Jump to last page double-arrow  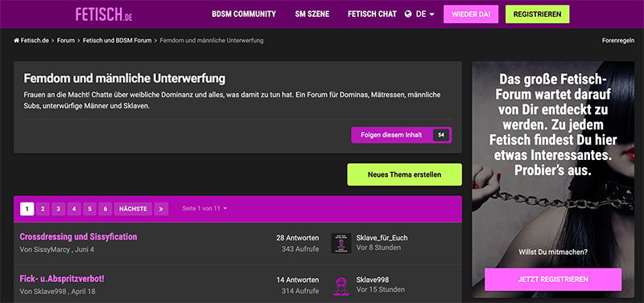click(160, 209)
